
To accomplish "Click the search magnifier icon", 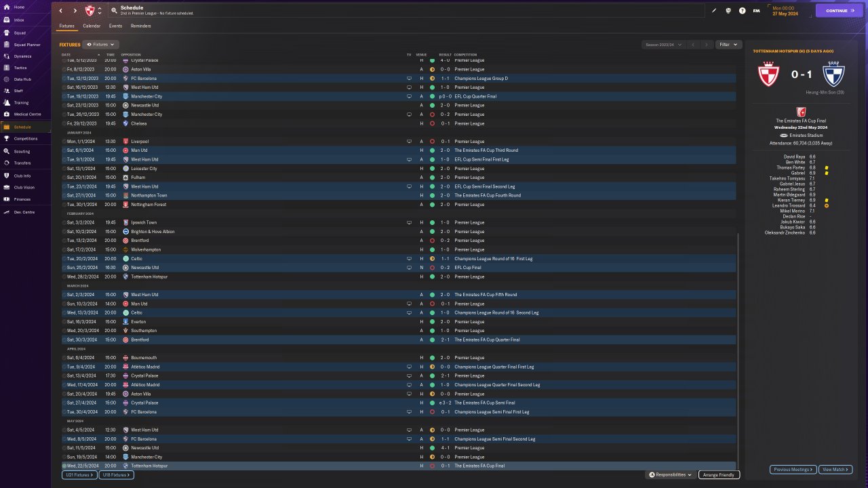I will tap(114, 11).
